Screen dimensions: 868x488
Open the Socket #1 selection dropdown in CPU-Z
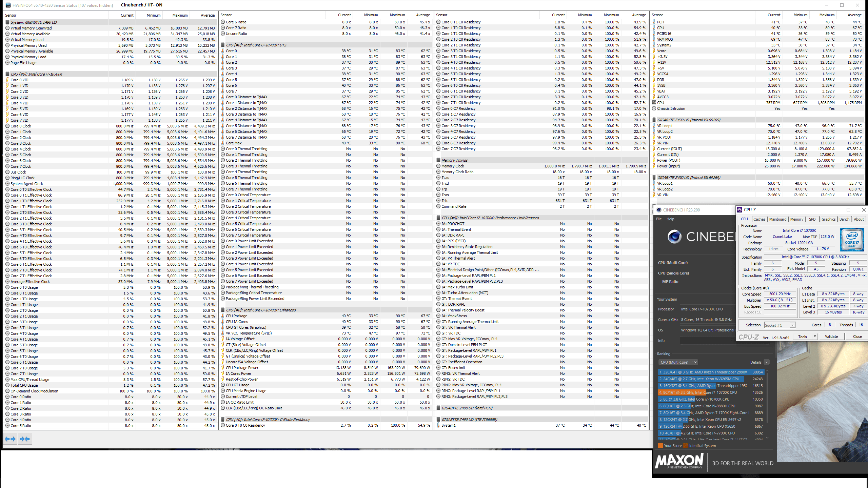click(780, 325)
